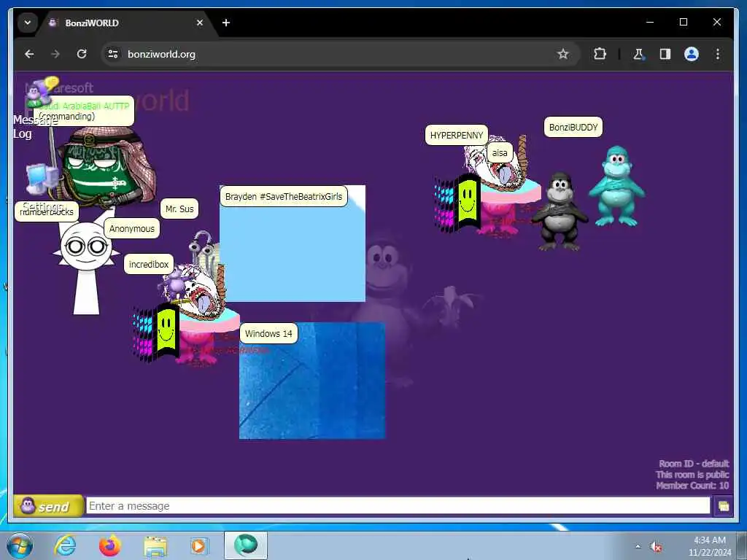View site information icon in address bar
Screen dimensions: 747x560
[x=113, y=54]
